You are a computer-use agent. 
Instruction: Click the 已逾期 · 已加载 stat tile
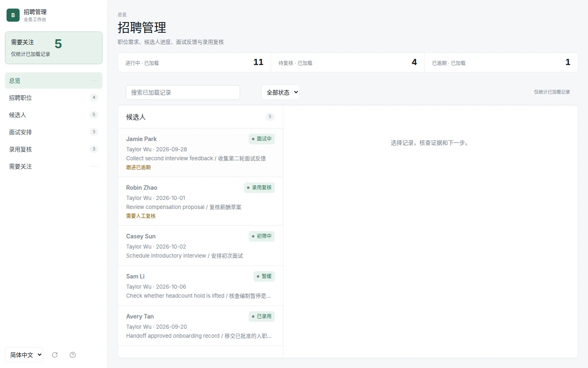click(x=501, y=63)
